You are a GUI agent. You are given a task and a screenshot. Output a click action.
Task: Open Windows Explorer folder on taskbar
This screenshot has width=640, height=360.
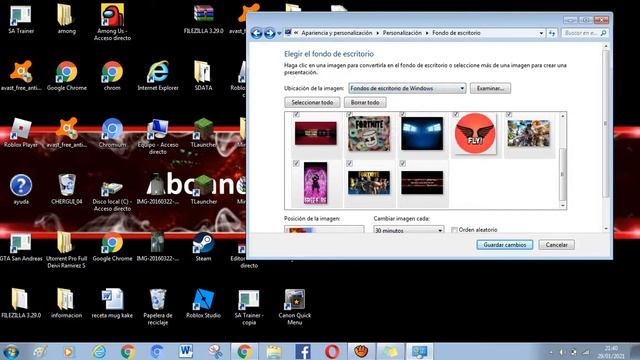(x=274, y=351)
